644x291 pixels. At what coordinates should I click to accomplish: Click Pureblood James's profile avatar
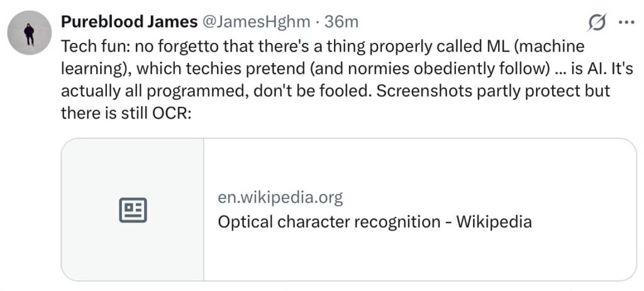click(28, 33)
